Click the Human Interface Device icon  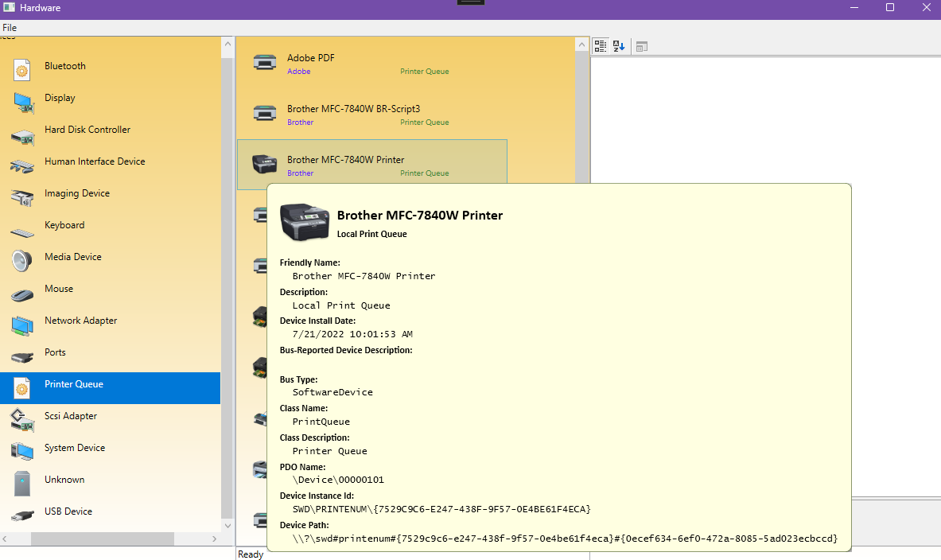pyautogui.click(x=22, y=166)
